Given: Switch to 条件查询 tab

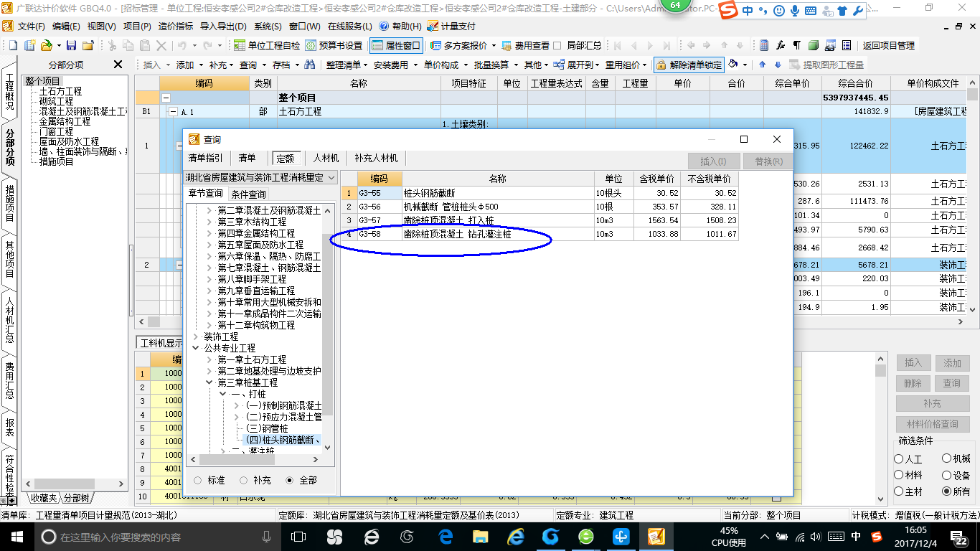Looking at the screenshot, I should coord(248,194).
